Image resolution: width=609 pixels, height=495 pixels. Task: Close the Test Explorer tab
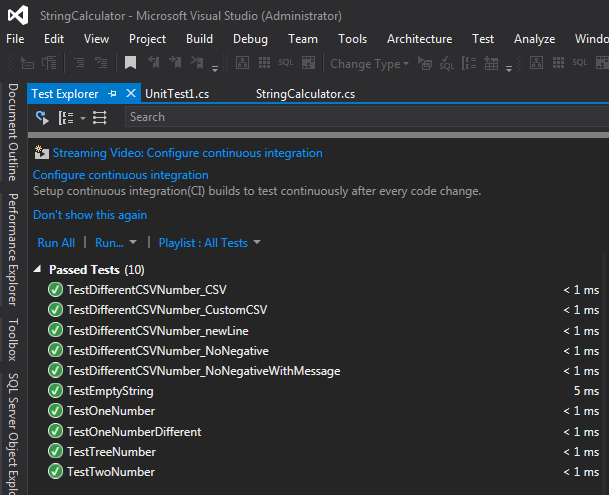pos(131,93)
